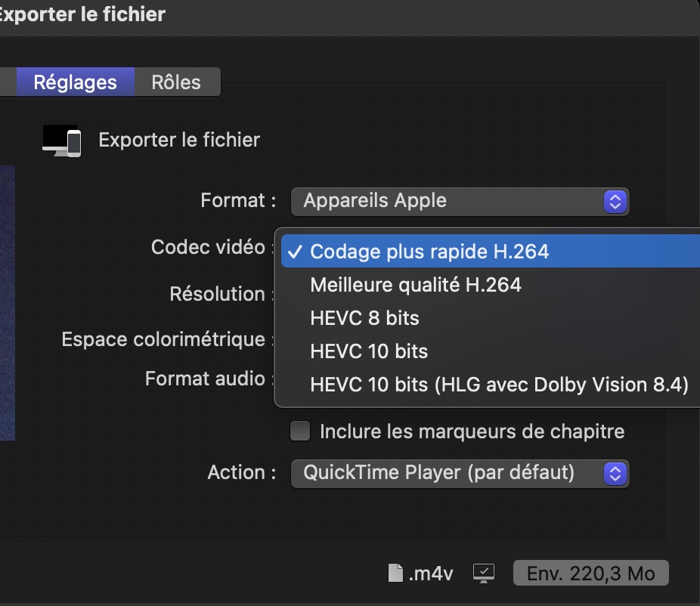Choose the plain HEVC 10 bits codec
Screen dimensions: 700x606
coord(369,351)
